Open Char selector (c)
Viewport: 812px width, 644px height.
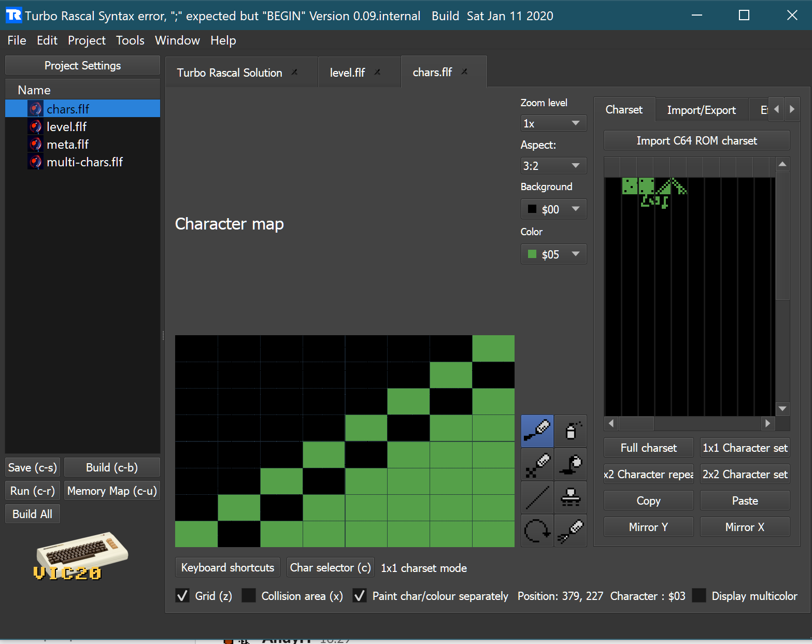coord(331,567)
